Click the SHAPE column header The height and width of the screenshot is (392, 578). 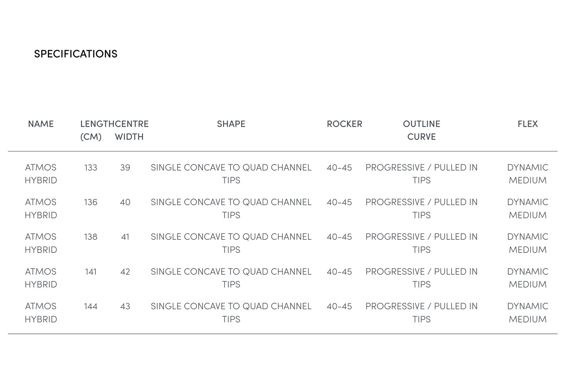coord(231,124)
